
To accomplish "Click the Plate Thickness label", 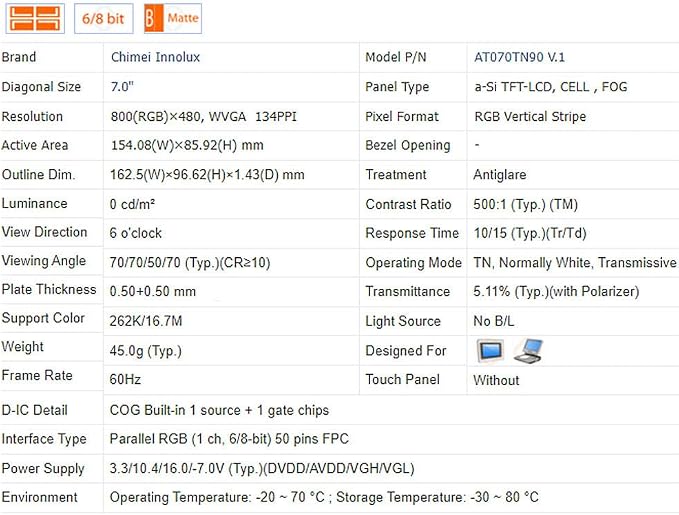I will click(x=49, y=289).
